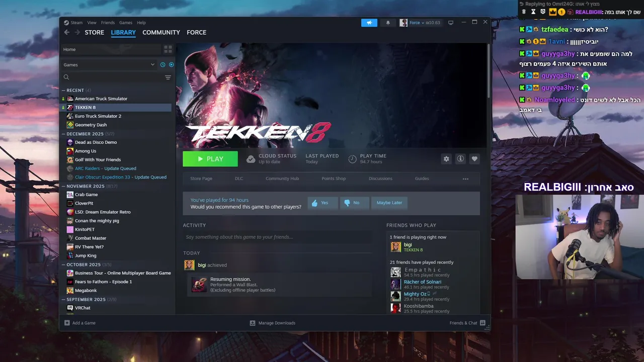This screenshot has width=644, height=362.
Task: Open the DLC link
Action: (239, 178)
